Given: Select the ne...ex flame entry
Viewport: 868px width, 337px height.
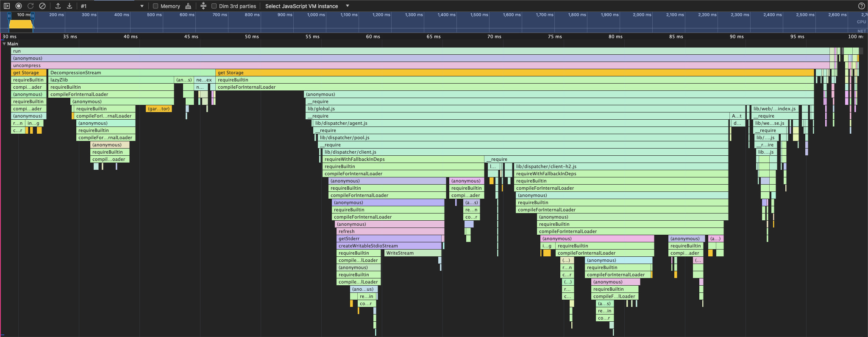Looking at the screenshot, I should click(205, 80).
